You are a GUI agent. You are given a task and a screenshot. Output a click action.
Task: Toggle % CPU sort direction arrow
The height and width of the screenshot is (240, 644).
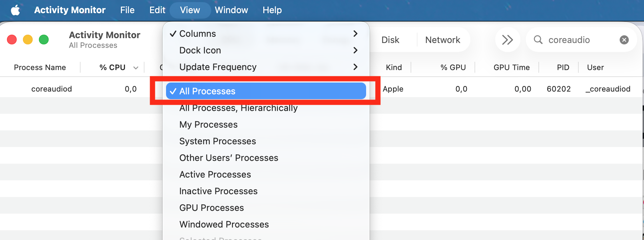136,68
